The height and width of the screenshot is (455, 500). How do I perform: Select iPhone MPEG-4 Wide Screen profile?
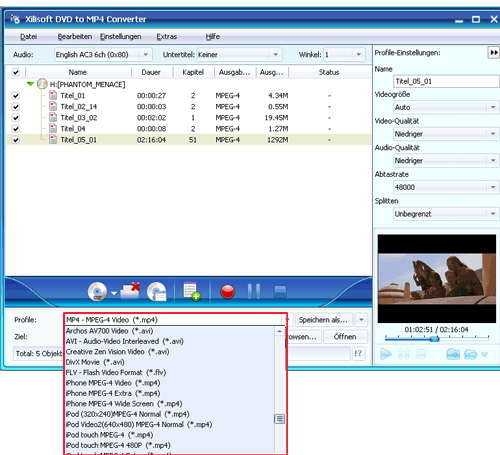170,404
